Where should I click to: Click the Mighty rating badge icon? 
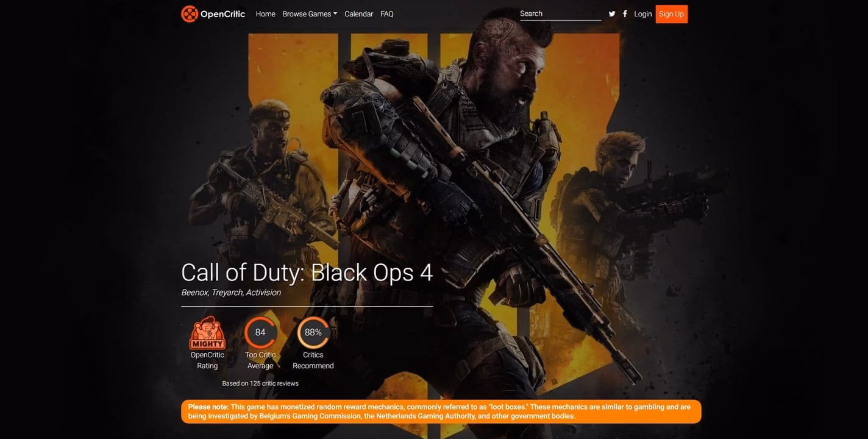(x=207, y=333)
